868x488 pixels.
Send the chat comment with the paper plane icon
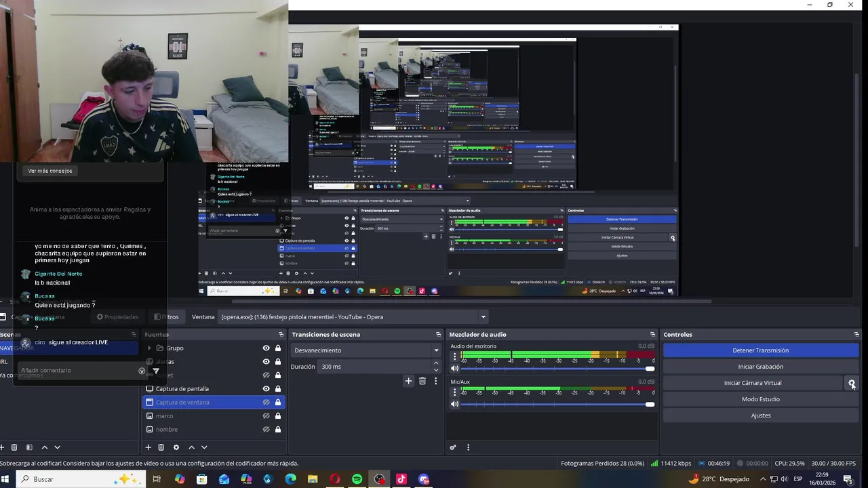pyautogui.click(x=155, y=371)
